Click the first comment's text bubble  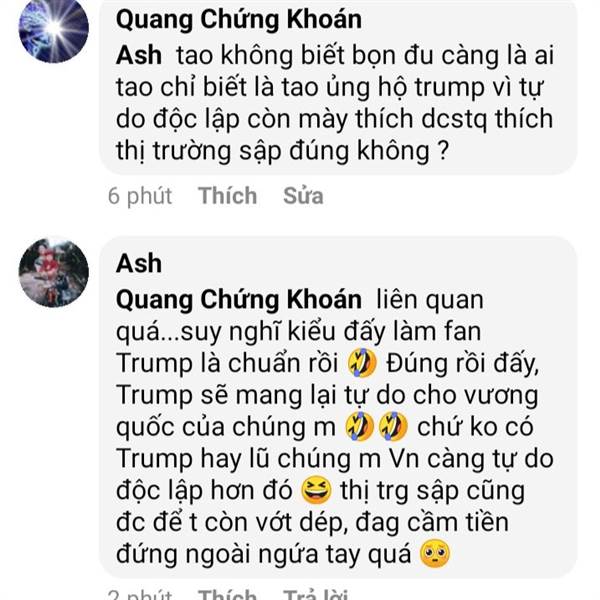[x=338, y=86]
